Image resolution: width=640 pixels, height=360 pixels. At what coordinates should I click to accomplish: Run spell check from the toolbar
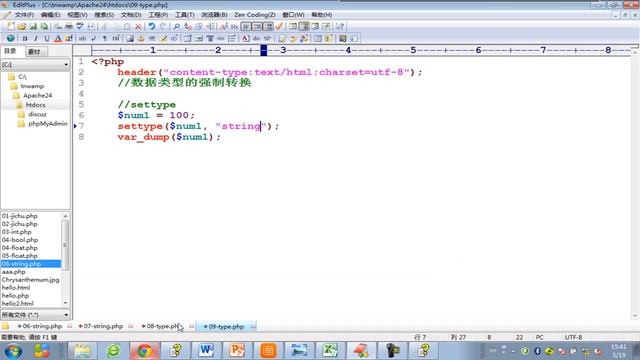[80, 27]
